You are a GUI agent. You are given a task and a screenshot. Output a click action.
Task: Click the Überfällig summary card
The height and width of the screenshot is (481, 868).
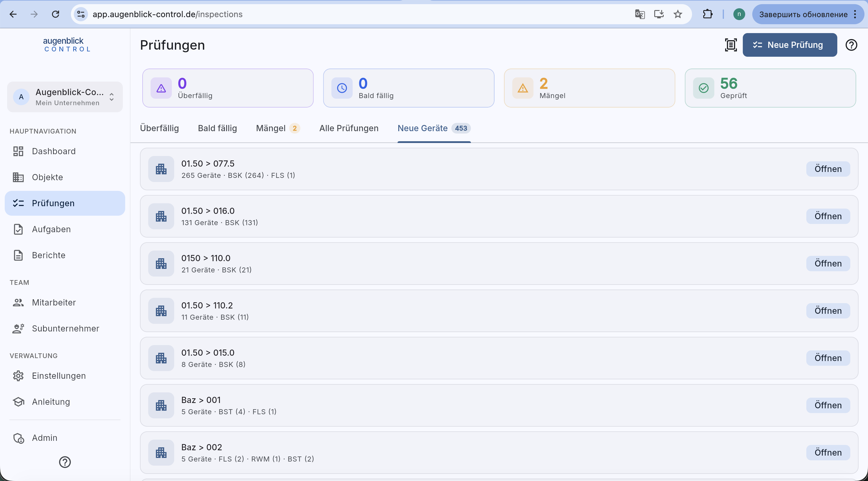pyautogui.click(x=228, y=88)
